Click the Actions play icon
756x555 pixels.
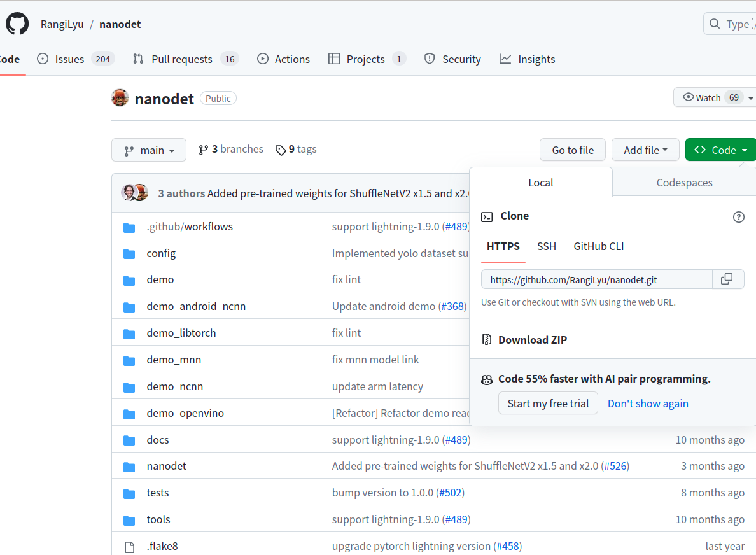[x=263, y=59]
